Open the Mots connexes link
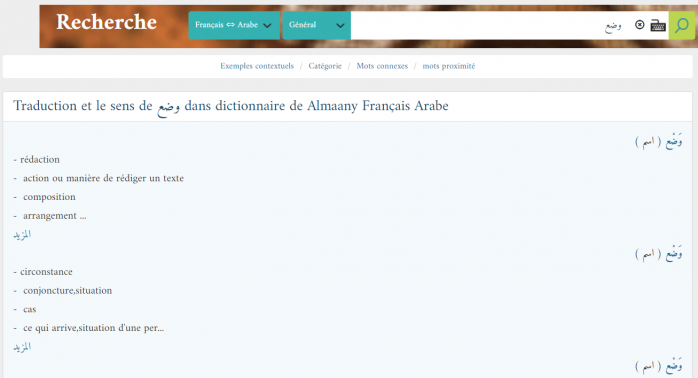The height and width of the screenshot is (378, 698). click(382, 66)
